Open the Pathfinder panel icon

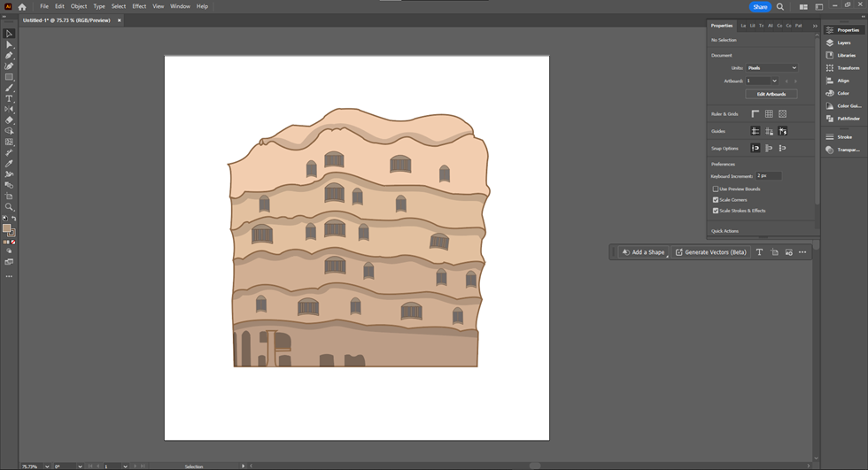point(830,119)
